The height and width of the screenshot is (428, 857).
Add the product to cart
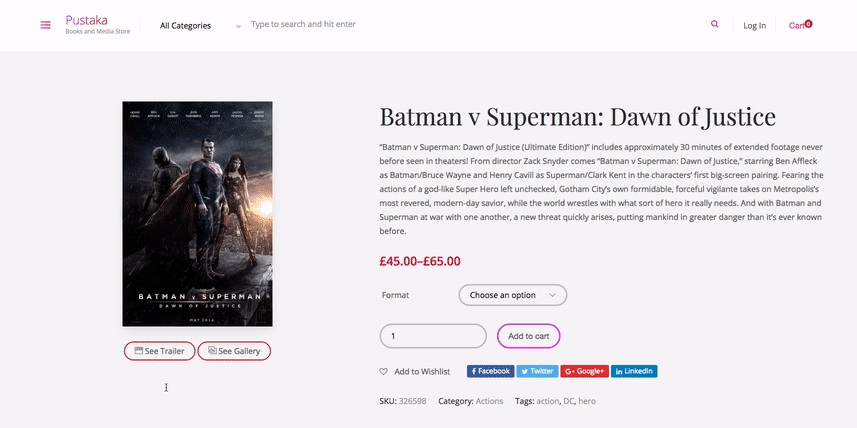coord(529,336)
